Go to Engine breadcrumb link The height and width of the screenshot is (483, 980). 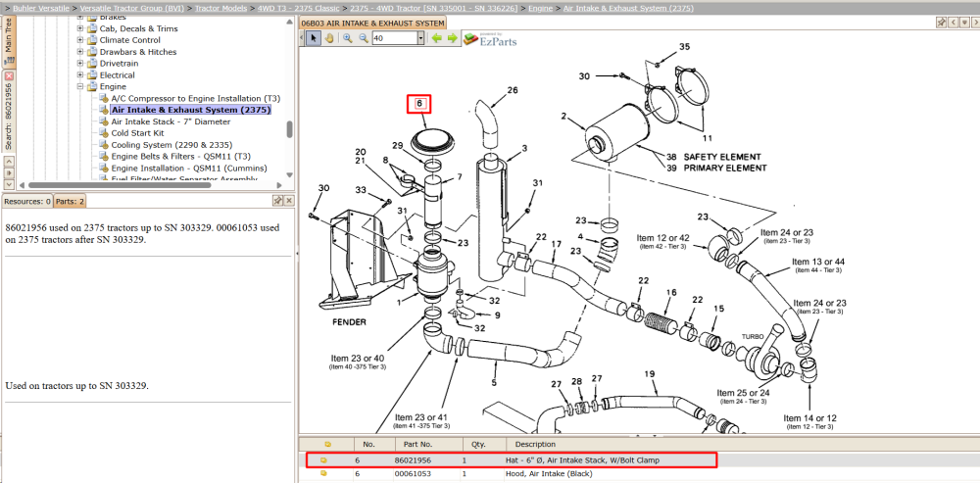click(541, 8)
